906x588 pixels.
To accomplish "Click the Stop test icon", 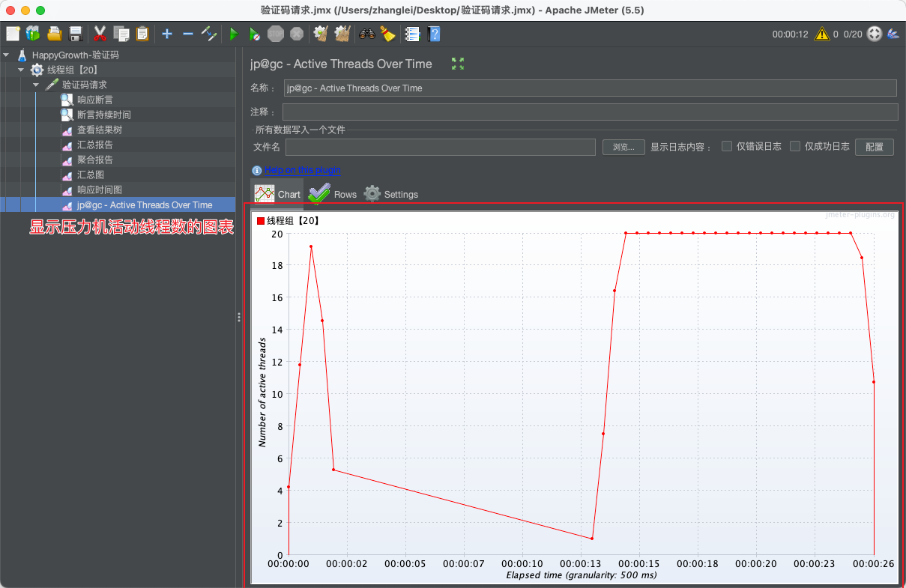I will (276, 34).
